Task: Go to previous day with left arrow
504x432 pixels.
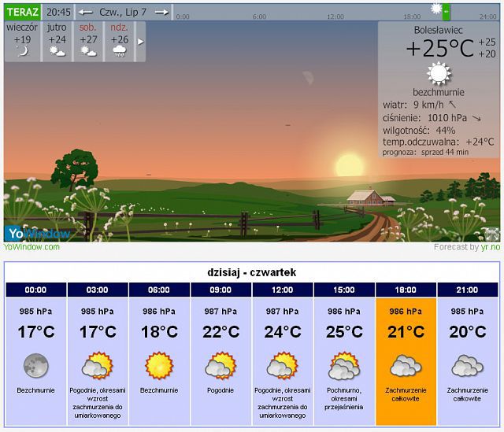Action: 85,13
